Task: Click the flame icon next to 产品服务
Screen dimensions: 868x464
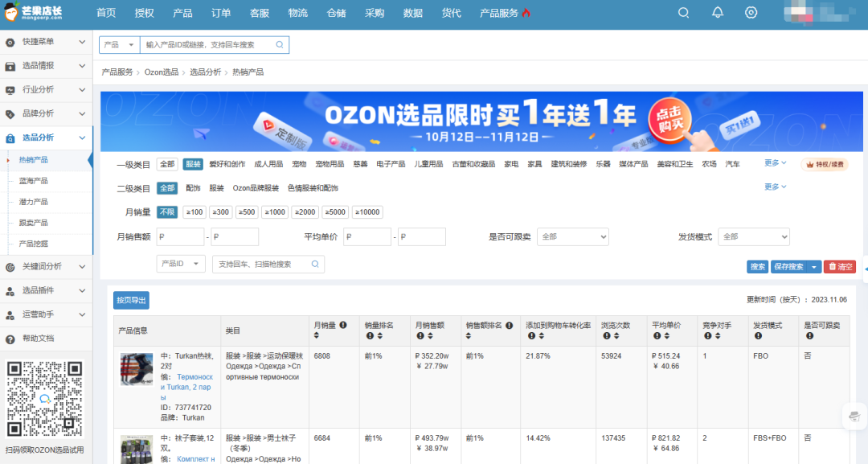Action: (x=526, y=13)
